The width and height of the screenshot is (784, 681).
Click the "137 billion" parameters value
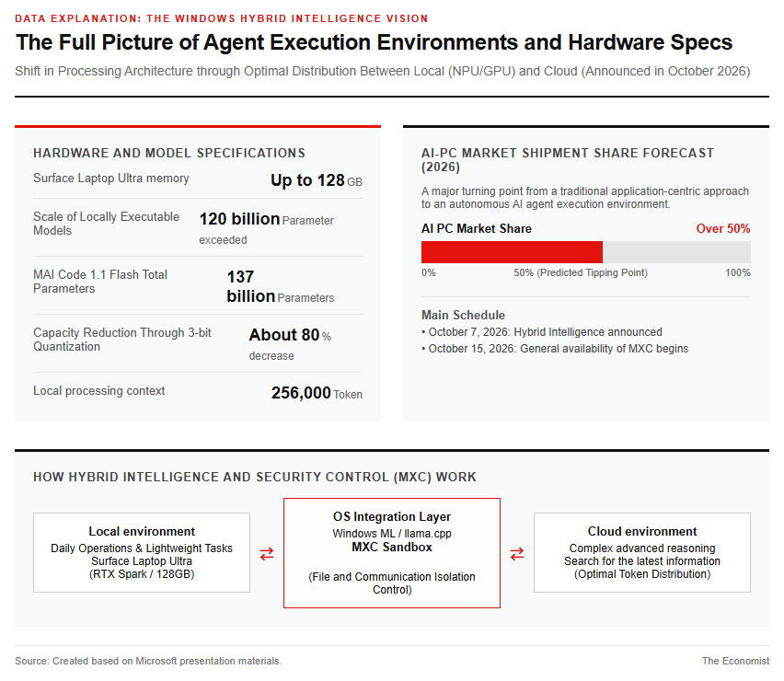click(281, 286)
